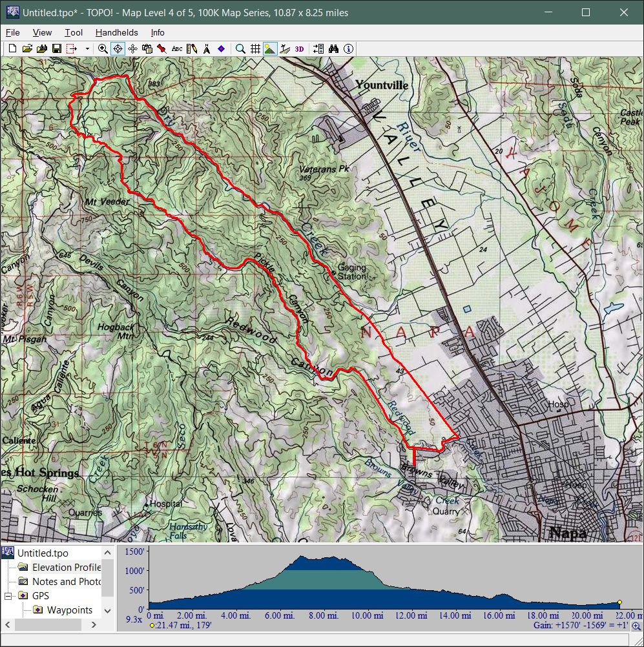Open Notes and Photos tree item
The width and height of the screenshot is (644, 647).
66,582
